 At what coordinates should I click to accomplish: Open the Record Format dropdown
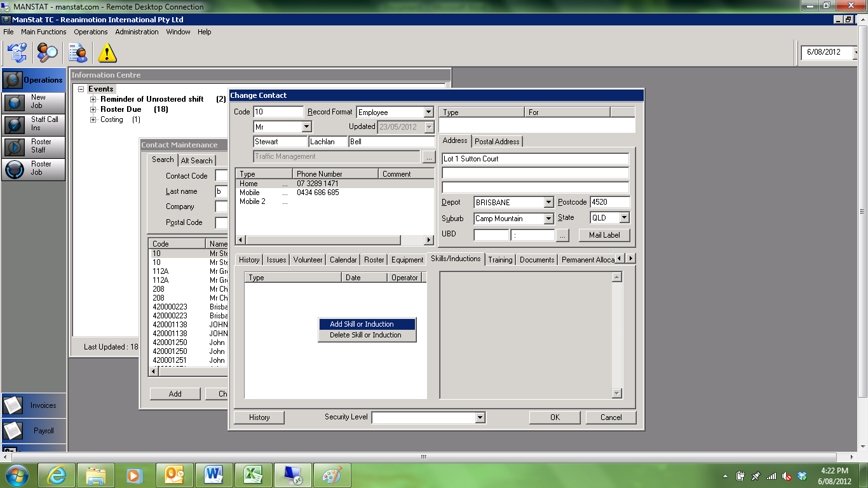pyautogui.click(x=428, y=112)
